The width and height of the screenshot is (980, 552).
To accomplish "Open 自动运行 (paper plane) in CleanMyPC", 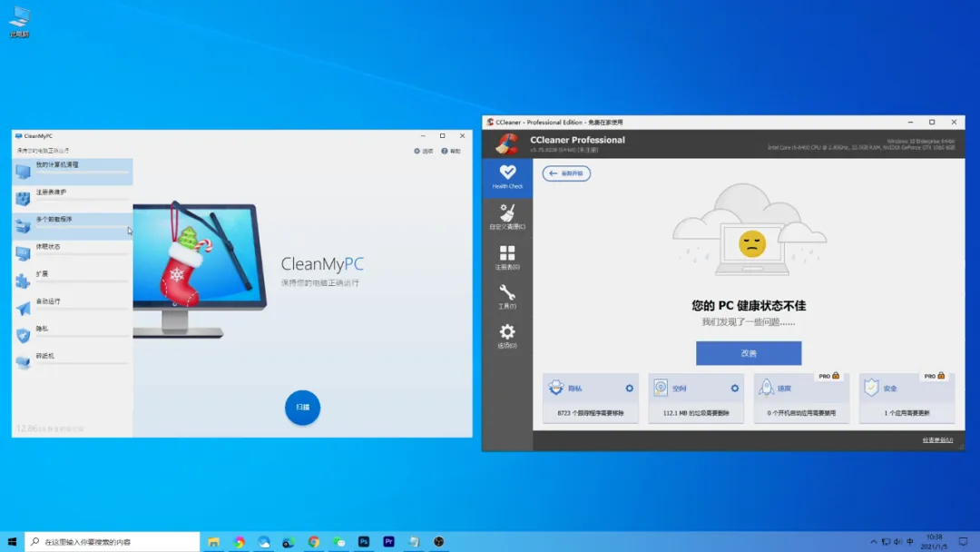I will coord(72,308).
